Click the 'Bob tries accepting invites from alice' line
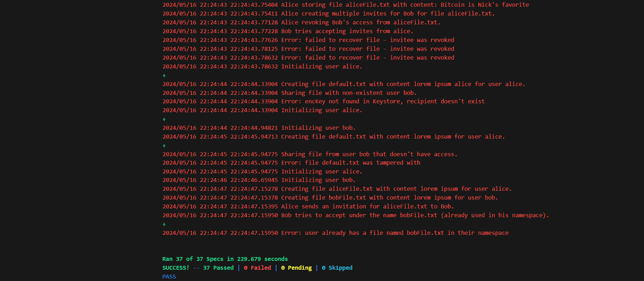Screen dimensions: 644x281 (x=288, y=31)
